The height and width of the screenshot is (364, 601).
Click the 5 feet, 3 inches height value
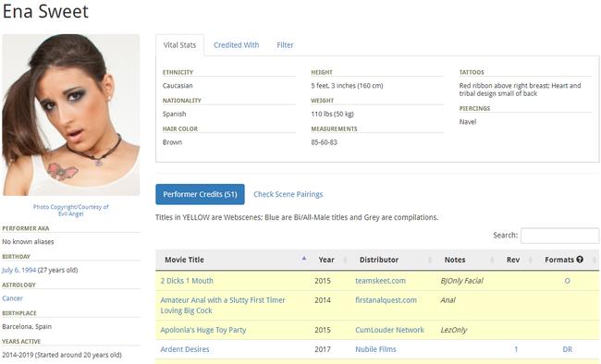347,86
